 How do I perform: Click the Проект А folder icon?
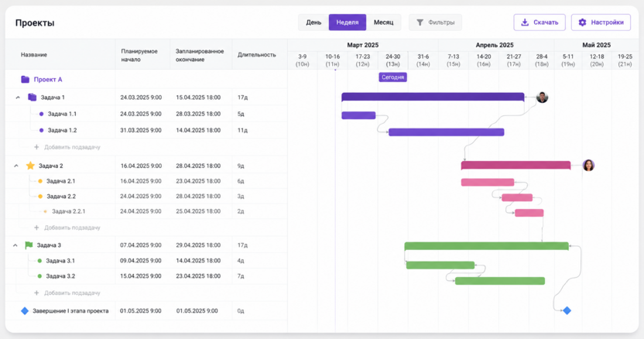25,79
